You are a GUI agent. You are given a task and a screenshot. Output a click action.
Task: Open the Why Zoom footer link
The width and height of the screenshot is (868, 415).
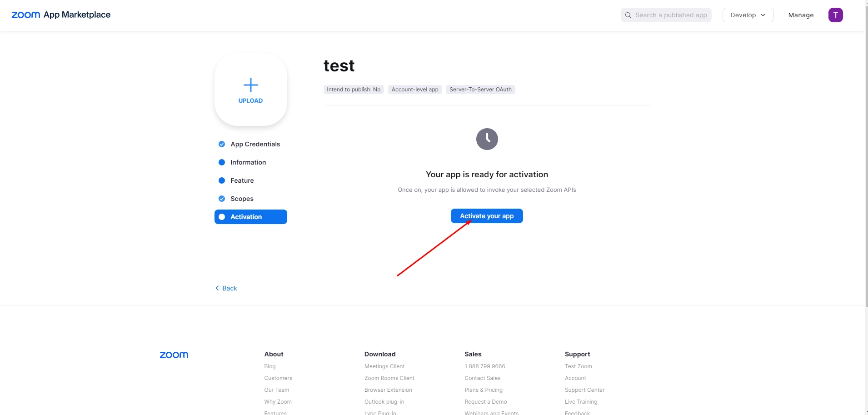click(x=278, y=402)
